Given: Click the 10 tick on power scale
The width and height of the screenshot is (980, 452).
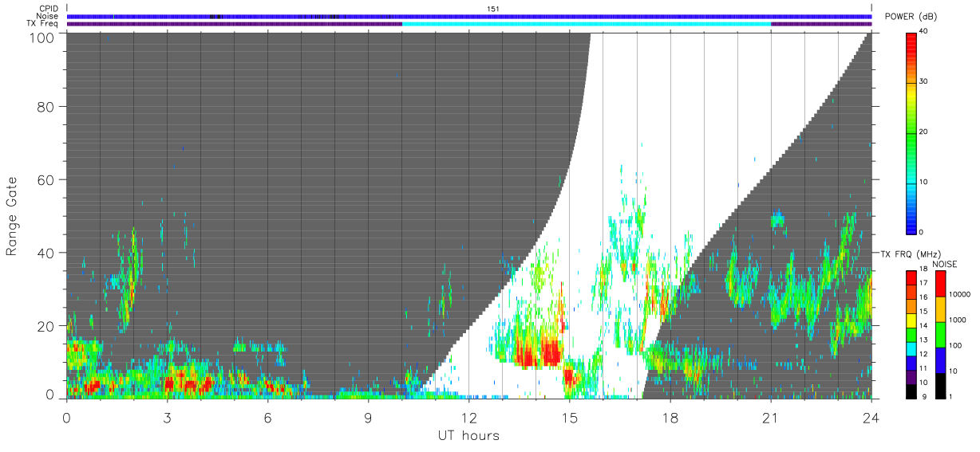Looking at the screenshot, I should click(924, 182).
